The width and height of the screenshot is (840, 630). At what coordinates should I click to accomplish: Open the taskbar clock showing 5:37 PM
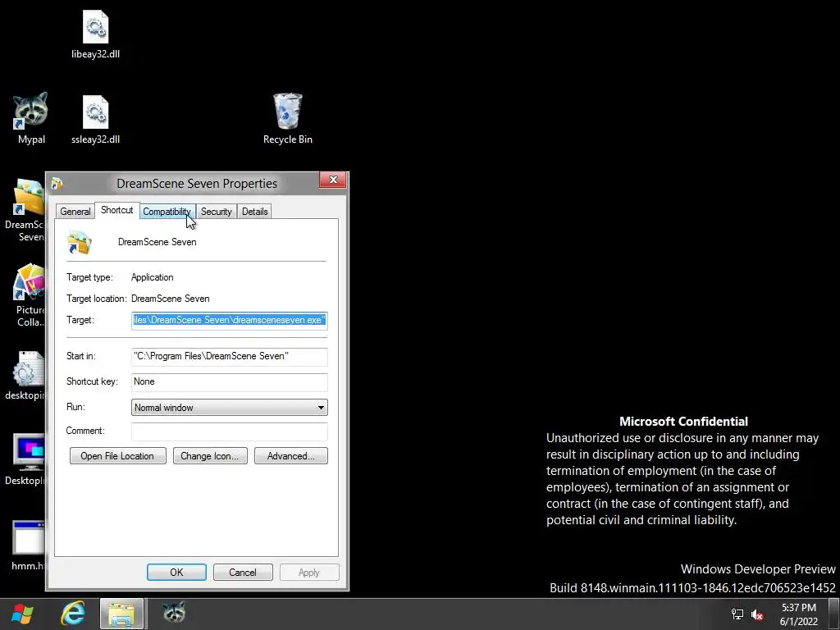pyautogui.click(x=799, y=614)
